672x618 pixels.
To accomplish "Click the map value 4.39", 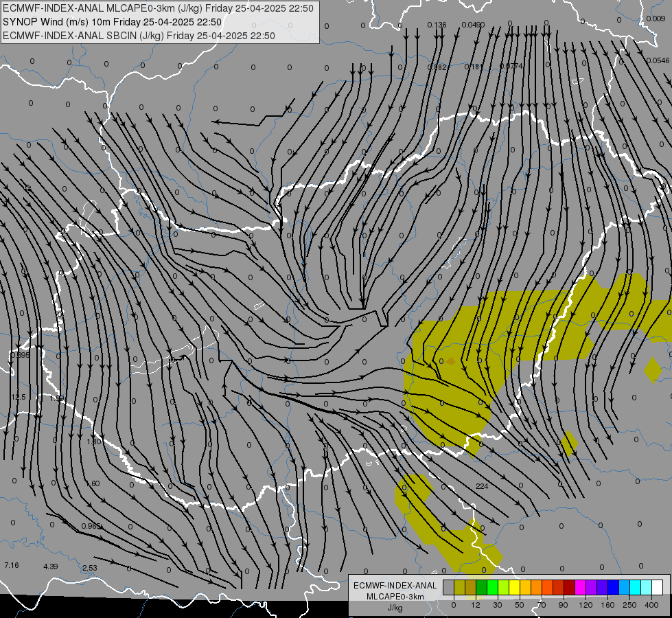I will pyautogui.click(x=51, y=566).
